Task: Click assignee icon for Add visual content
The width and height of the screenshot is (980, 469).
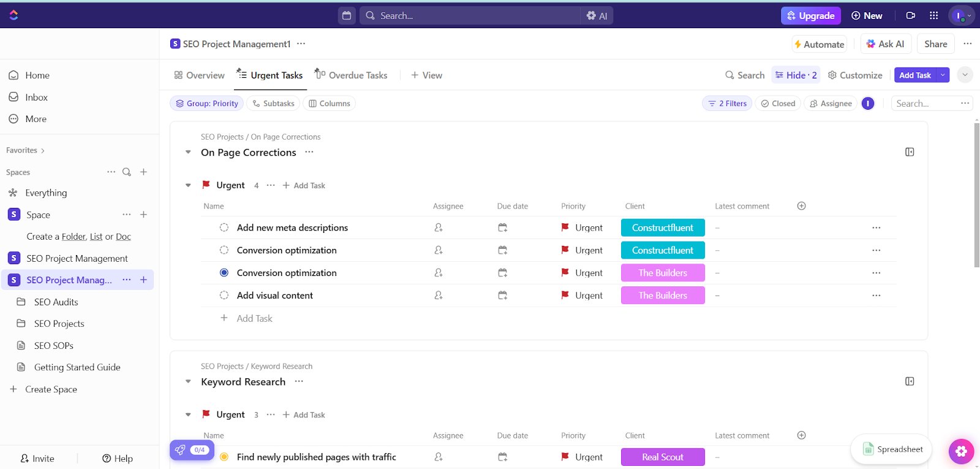Action: pos(439,296)
